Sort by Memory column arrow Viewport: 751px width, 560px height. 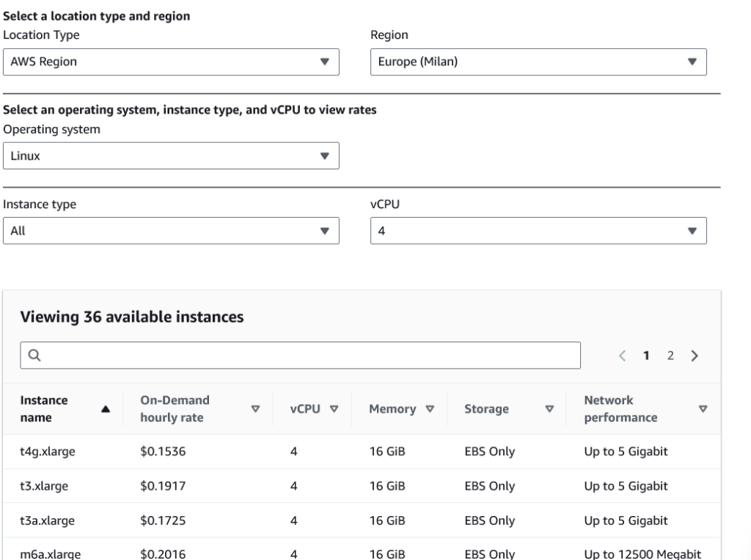pyautogui.click(x=430, y=409)
